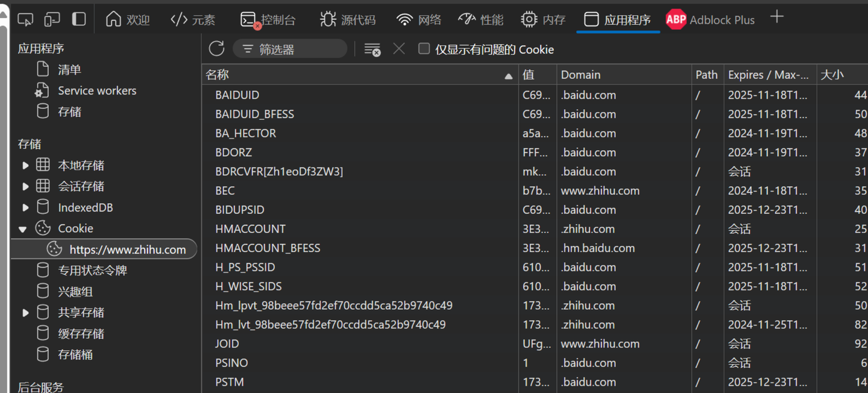Click the plus icon to add tools
Image resolution: width=868 pixels, height=393 pixels.
pos(777,17)
